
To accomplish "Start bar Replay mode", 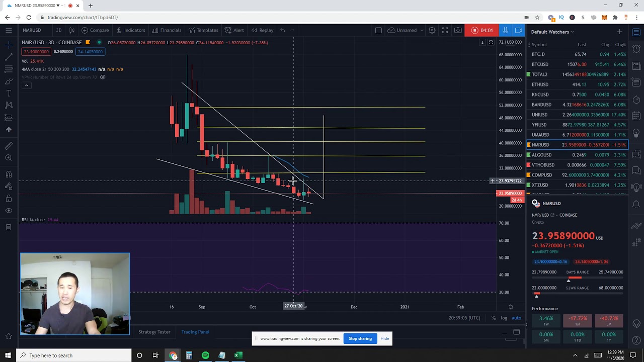I will pos(262,30).
